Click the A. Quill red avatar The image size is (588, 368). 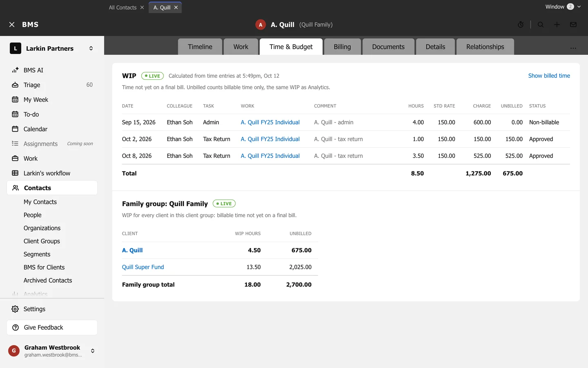click(x=261, y=25)
